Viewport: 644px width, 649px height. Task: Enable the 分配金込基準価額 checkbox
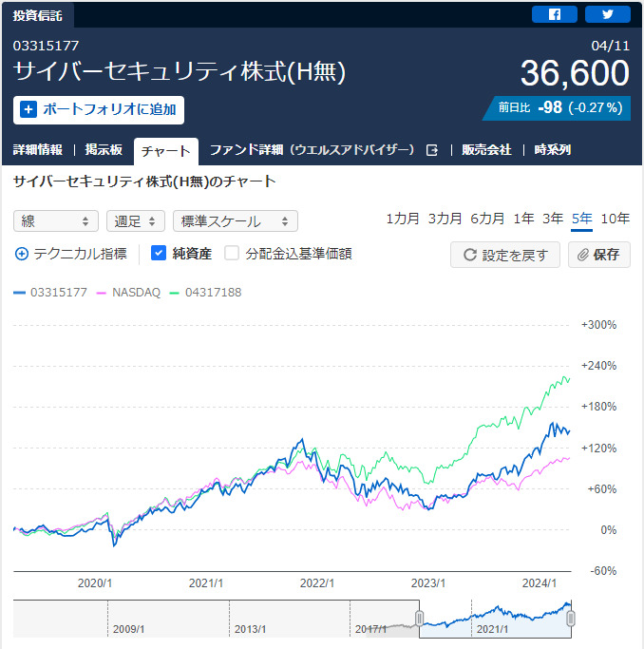pos(232,254)
